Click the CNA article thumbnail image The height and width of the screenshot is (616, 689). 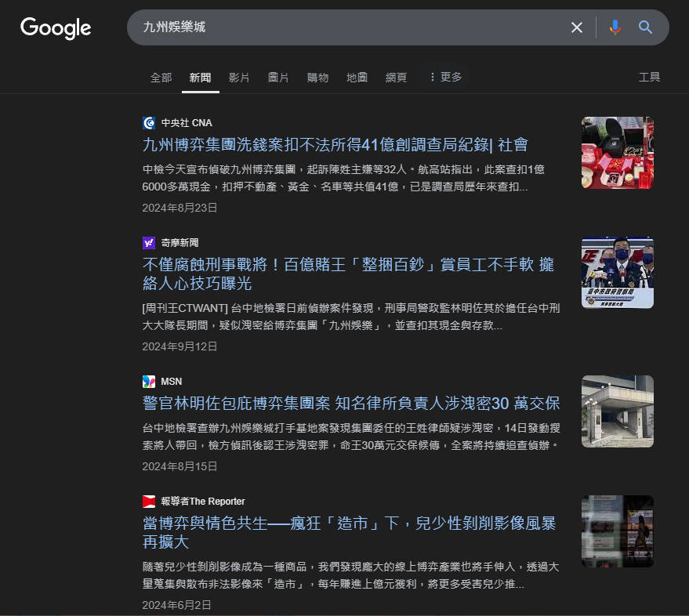click(x=617, y=152)
